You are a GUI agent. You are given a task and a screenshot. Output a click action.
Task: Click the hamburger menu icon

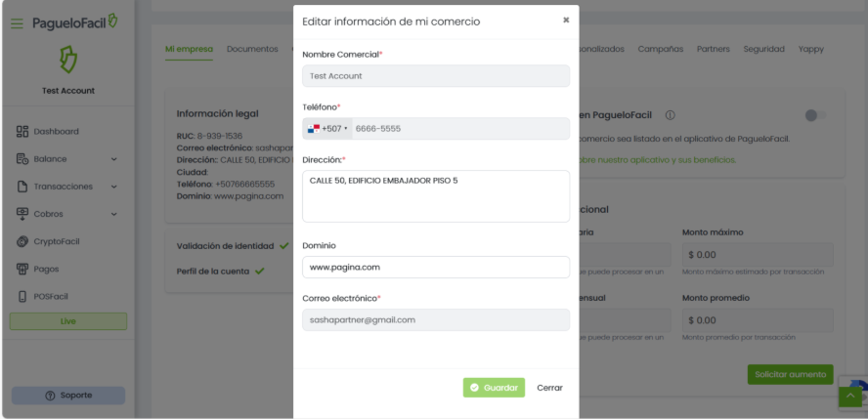click(17, 22)
